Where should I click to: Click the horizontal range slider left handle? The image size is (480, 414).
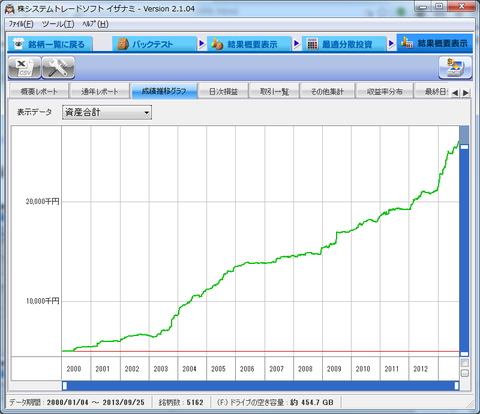point(65,386)
